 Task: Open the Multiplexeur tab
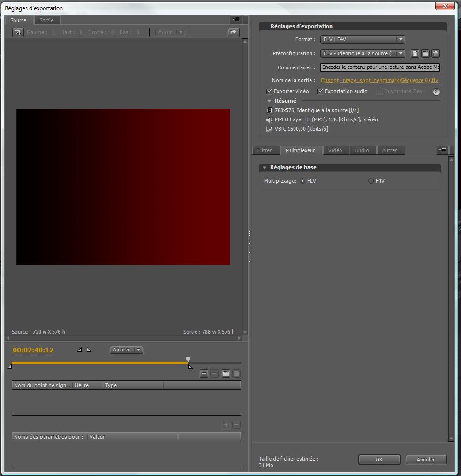tap(300, 150)
